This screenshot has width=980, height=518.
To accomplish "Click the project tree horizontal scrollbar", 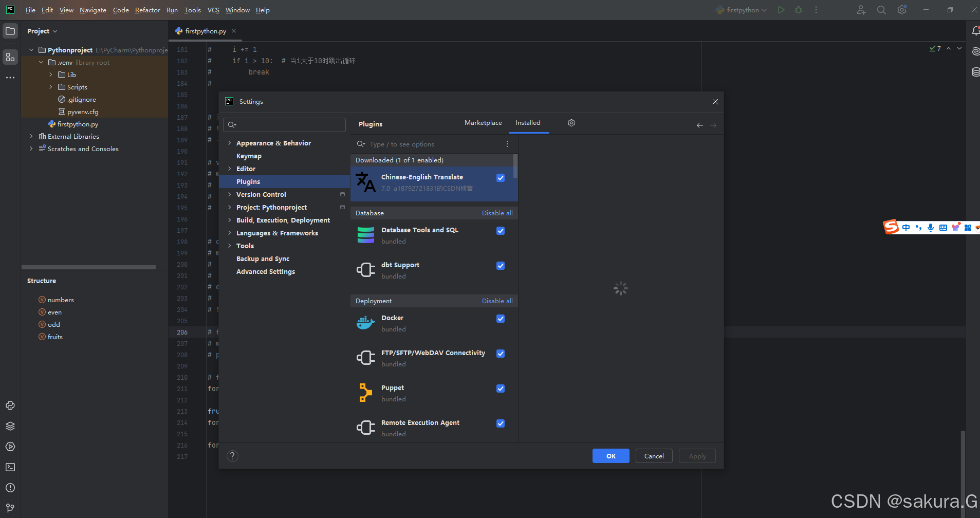I will tap(88, 267).
